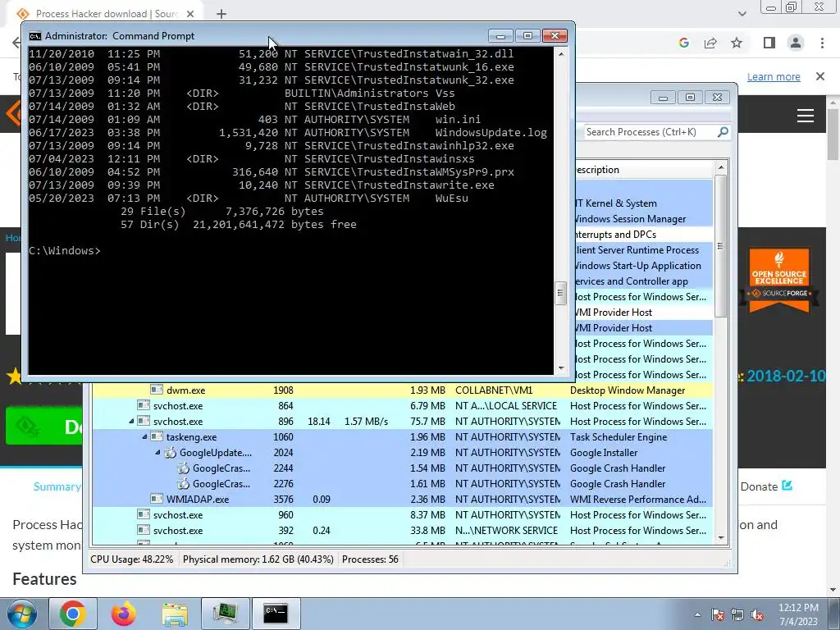Click the Desktop Window Manager description

[628, 390]
